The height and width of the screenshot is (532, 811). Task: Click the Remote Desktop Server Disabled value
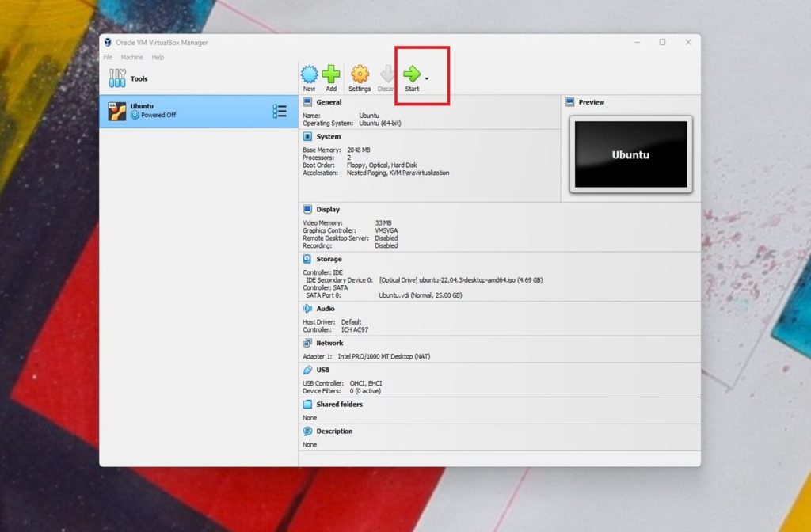coord(386,238)
